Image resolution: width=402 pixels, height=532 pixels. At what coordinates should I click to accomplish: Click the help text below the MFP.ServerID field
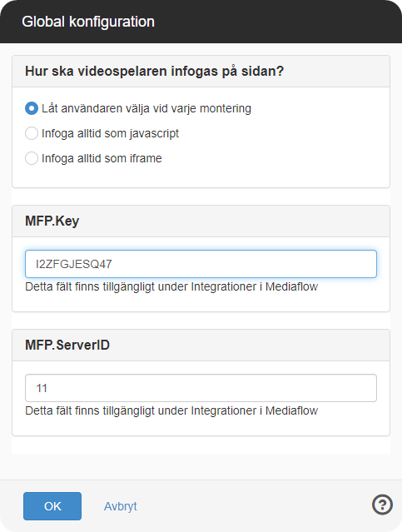[171, 411]
